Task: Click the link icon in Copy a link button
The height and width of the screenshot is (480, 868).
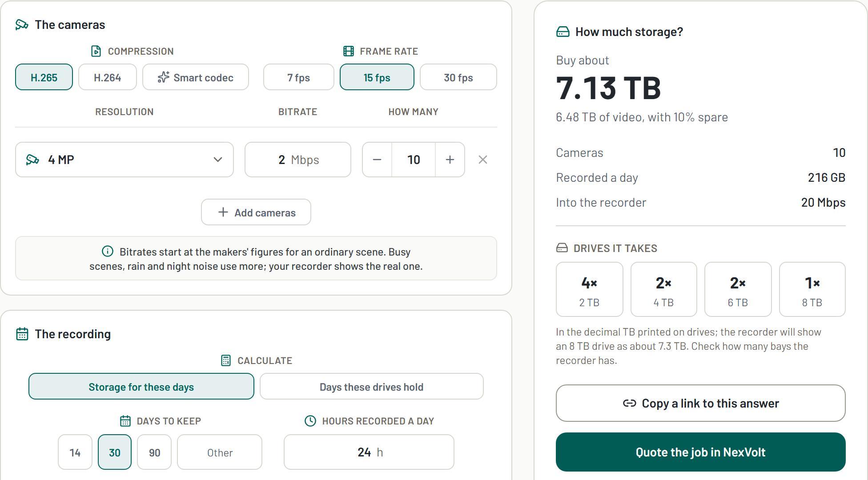Action: [629, 403]
